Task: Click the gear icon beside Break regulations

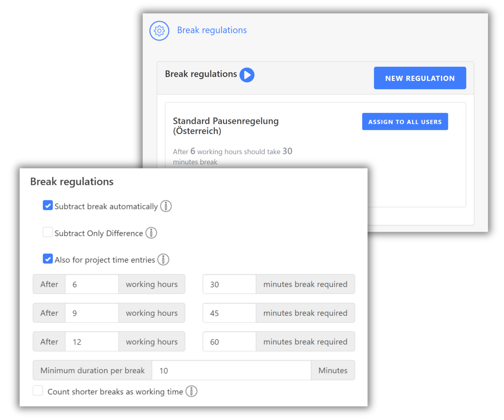Action: (159, 31)
